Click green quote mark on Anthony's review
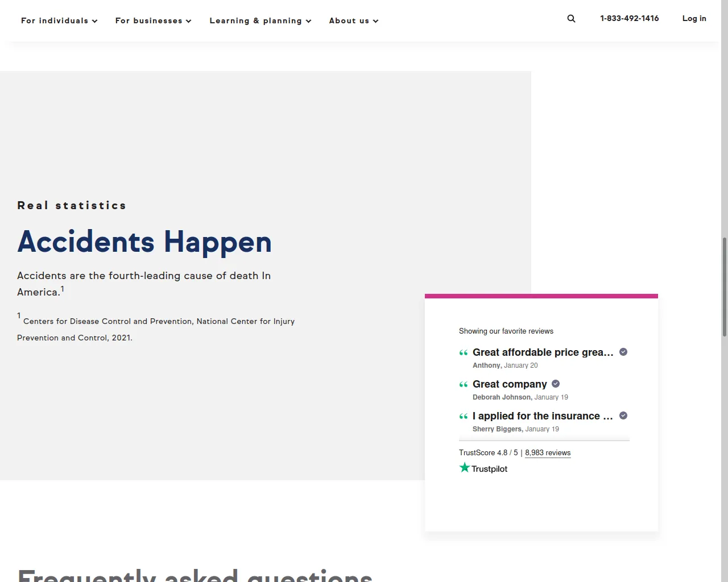Image resolution: width=728 pixels, height=582 pixels. (464, 353)
